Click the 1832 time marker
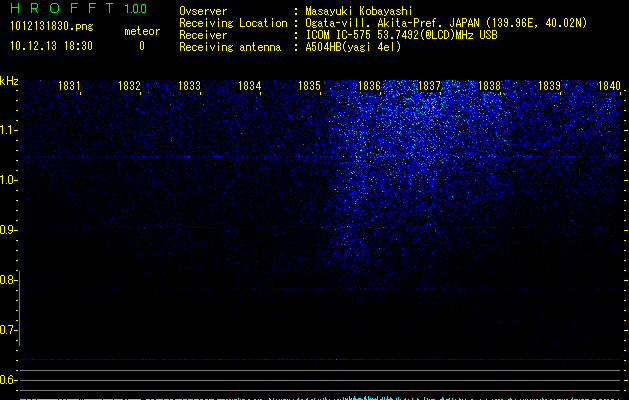 coord(129,86)
